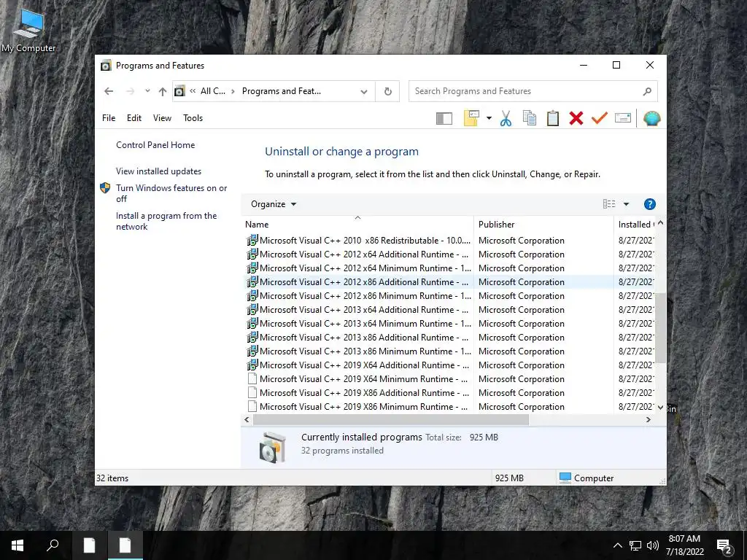
Task: Show hidden tray icons chevron
Action: pos(617,545)
